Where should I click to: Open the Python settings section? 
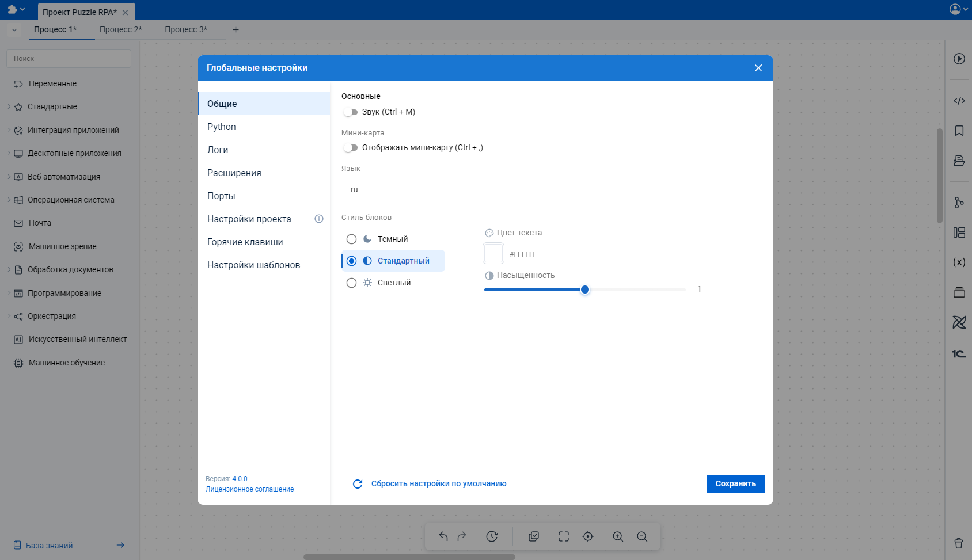coord(264,127)
